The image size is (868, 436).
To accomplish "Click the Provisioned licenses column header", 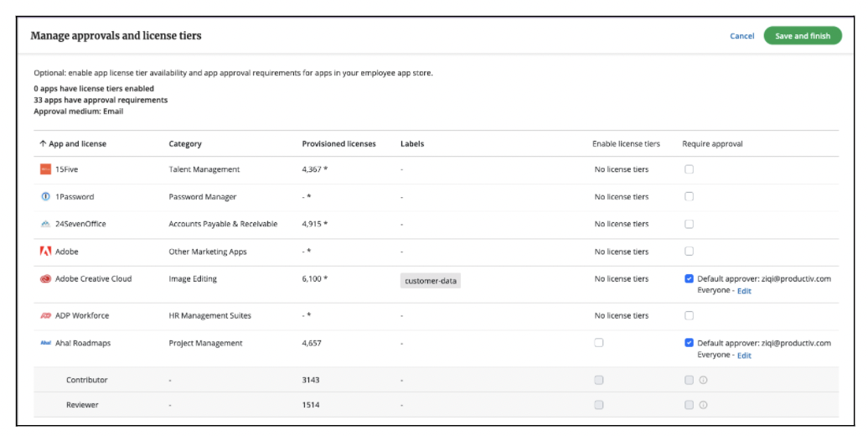I will (x=338, y=144).
